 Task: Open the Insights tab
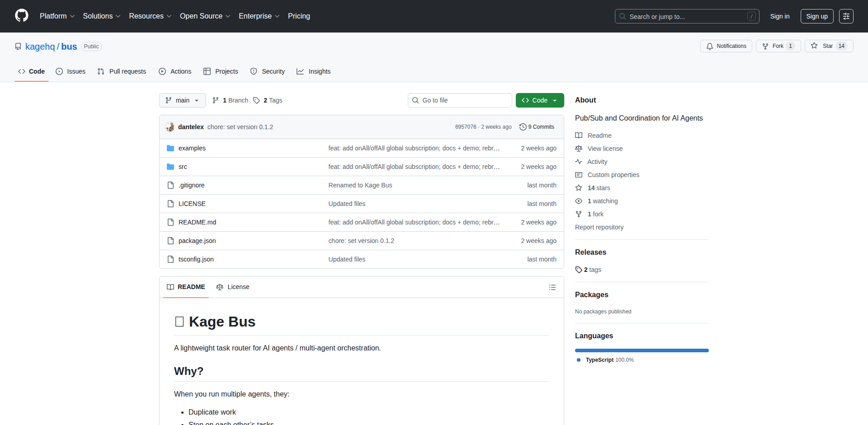click(313, 71)
